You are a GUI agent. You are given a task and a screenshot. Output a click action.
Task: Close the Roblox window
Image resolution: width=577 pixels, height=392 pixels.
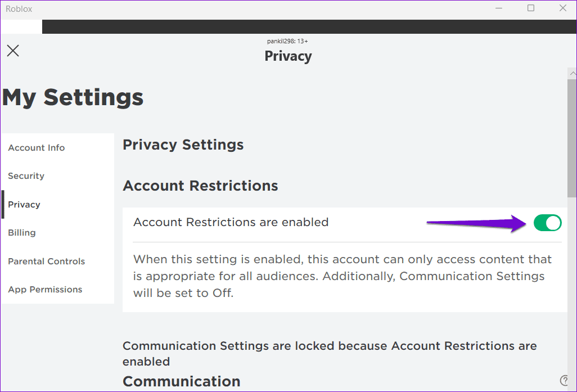[563, 8]
